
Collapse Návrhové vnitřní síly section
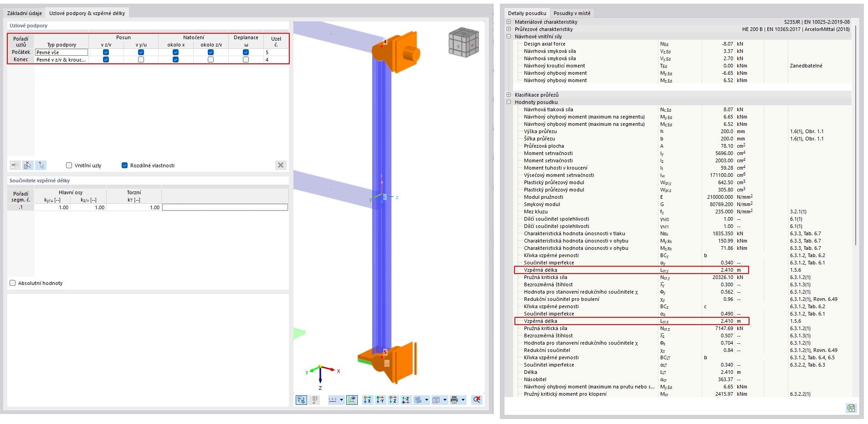pos(509,36)
